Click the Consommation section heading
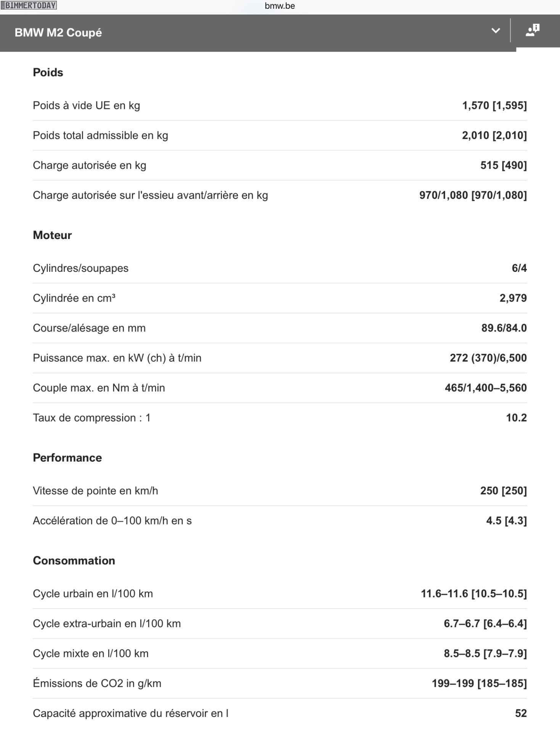560x733 pixels. click(74, 560)
